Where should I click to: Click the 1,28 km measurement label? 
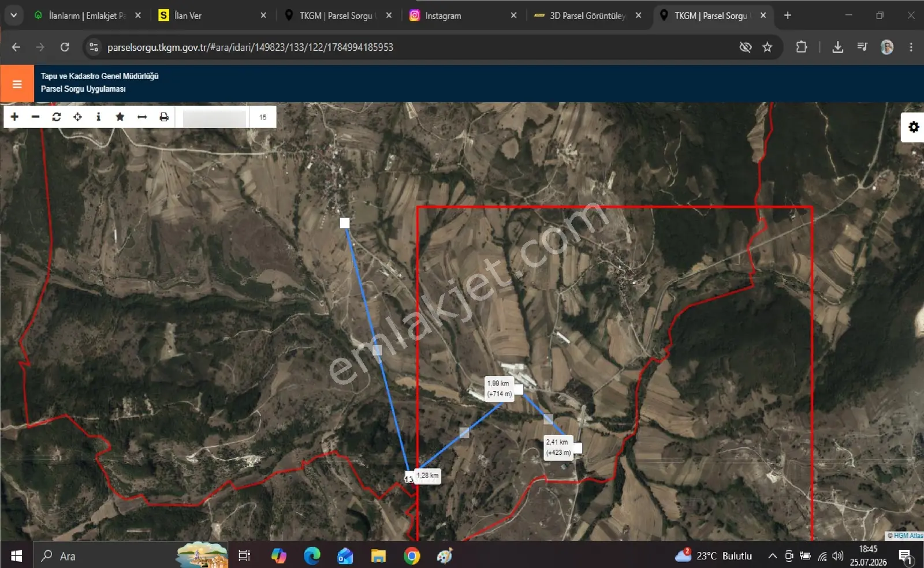point(428,476)
